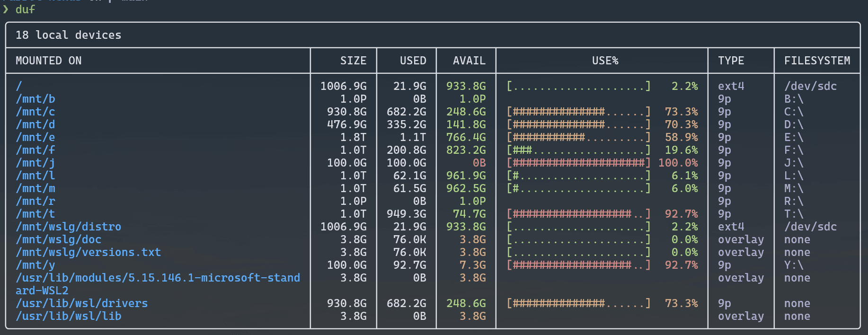
Task: Select the /mnt/c mount path
Action: coord(35,112)
